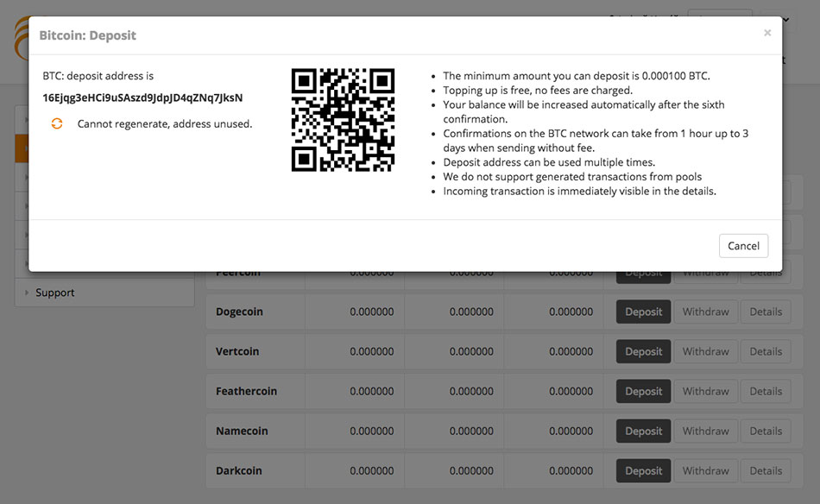The height and width of the screenshot is (504, 820).
Task: Click Withdraw in the Vertcoin row
Action: 705,351
